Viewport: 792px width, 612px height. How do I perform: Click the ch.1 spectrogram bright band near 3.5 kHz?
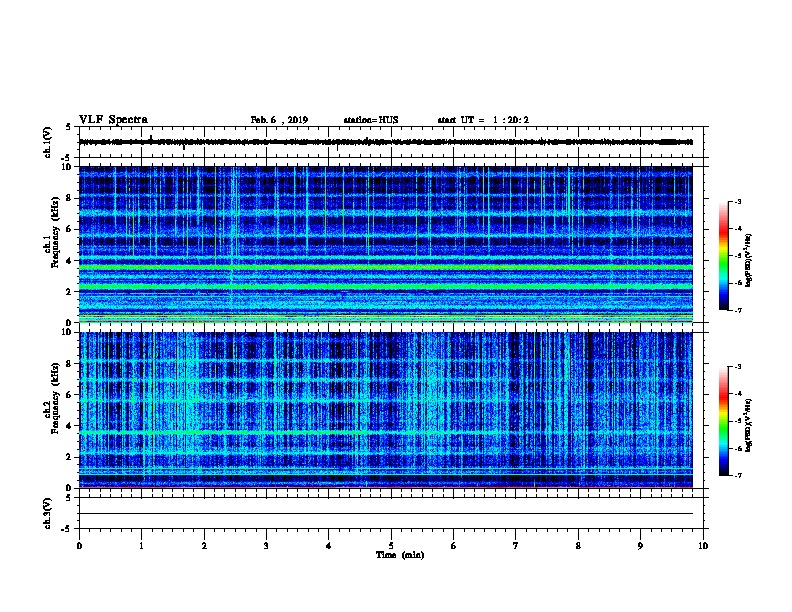tap(386, 267)
